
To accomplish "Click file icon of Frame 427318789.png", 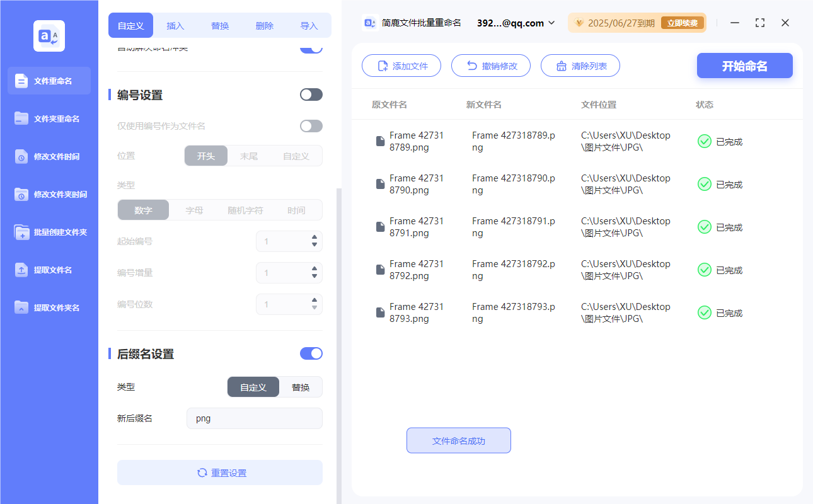I will (380, 141).
